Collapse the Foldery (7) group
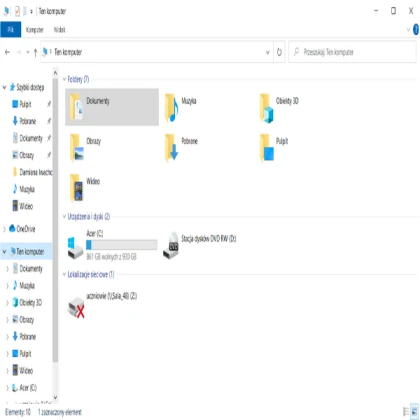Screen dimensions: 420x420 point(64,79)
